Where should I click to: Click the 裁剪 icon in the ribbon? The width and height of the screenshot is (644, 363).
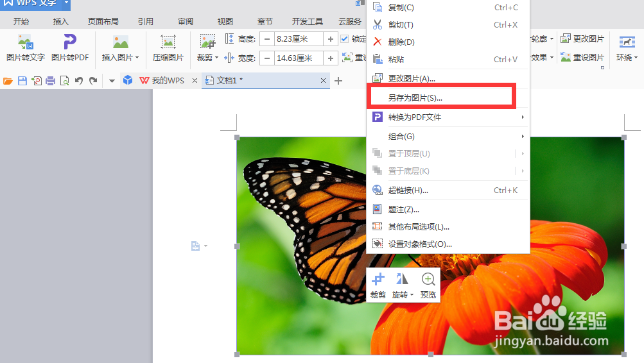207,42
